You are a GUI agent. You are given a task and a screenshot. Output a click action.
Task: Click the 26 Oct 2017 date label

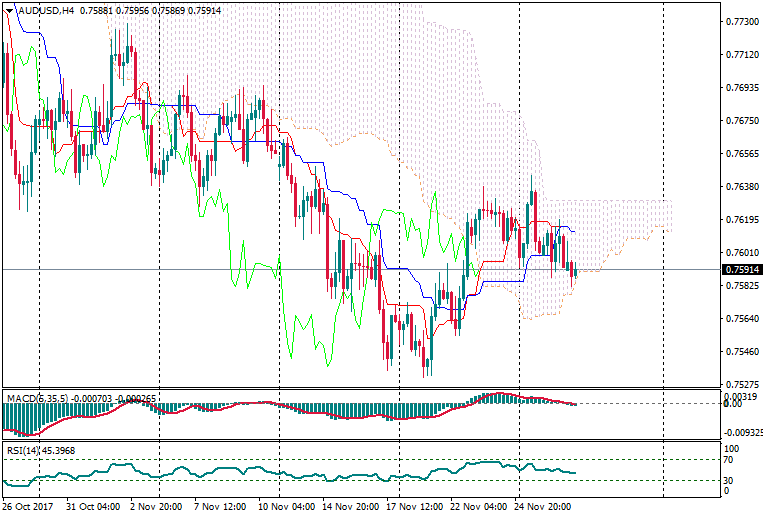pos(28,507)
